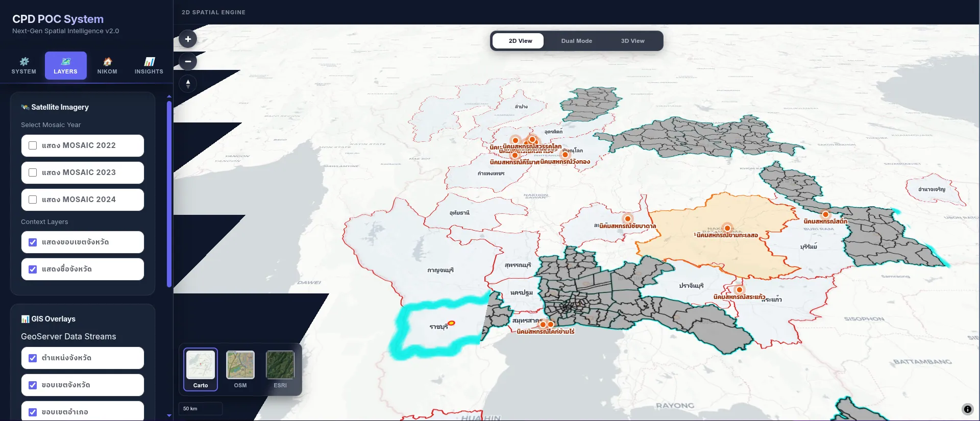Uncheck แสดงชื่อจังหวัด context layer
The width and height of the screenshot is (980, 421).
coord(33,269)
